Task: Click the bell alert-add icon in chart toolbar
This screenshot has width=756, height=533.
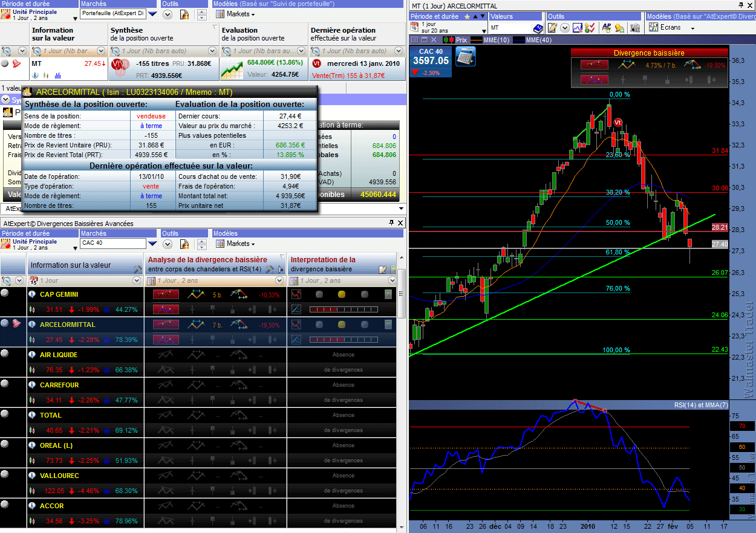Action: [621, 28]
